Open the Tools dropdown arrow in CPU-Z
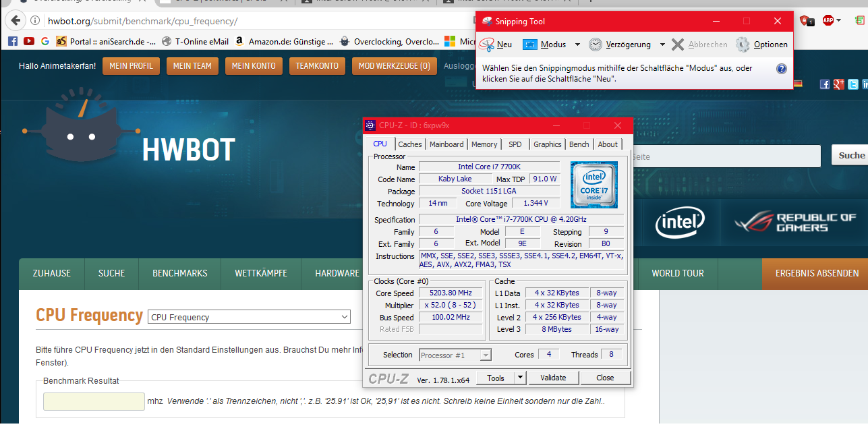Screen dimensions: 868x437 tap(520, 378)
